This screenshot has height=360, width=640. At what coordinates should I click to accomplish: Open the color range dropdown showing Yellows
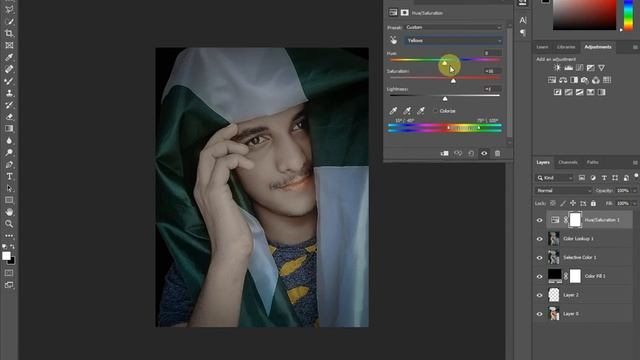click(453, 40)
